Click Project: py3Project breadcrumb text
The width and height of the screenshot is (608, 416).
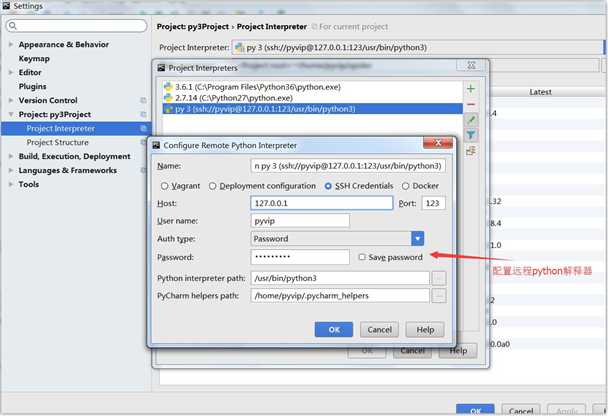[x=193, y=27]
